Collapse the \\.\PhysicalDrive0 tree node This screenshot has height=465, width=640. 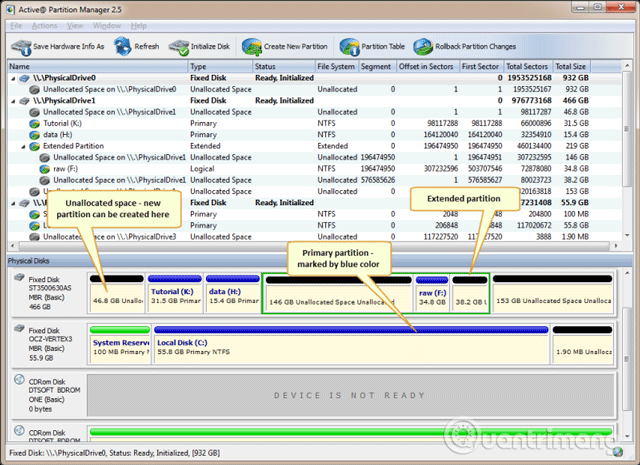point(14,78)
